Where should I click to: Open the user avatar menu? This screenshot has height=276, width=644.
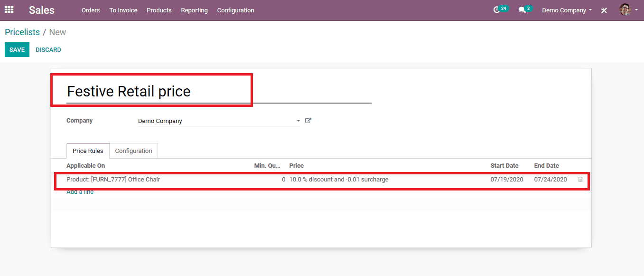[x=628, y=10]
